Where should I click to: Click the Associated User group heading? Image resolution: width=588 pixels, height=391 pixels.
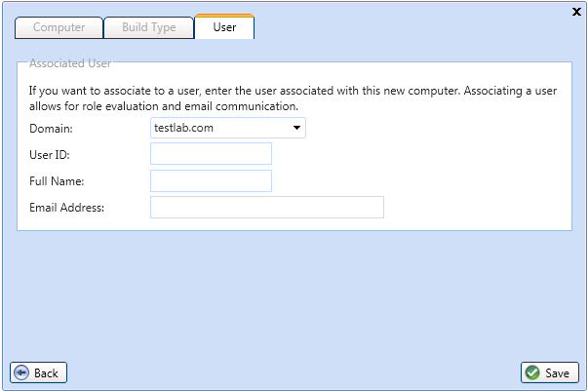pyautogui.click(x=70, y=63)
